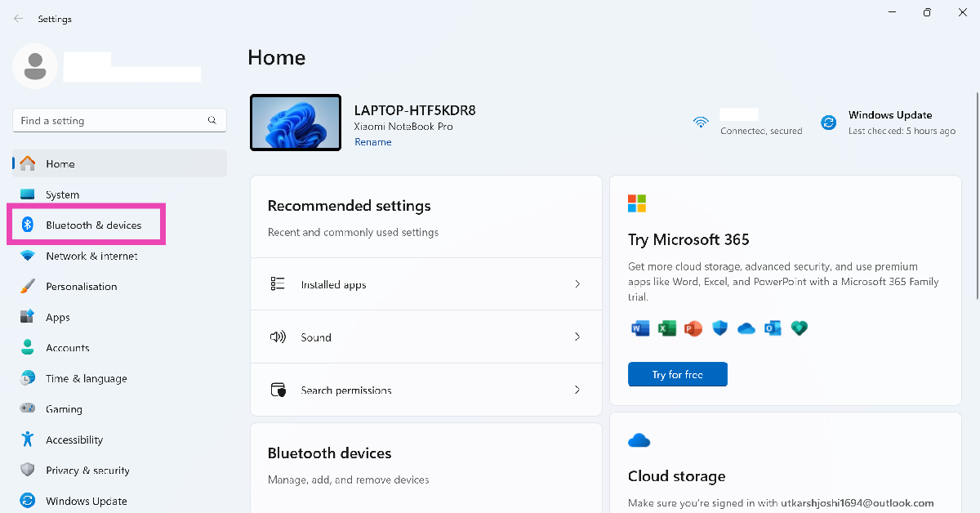
Task: Open the Accessibility settings page
Action: 74,439
